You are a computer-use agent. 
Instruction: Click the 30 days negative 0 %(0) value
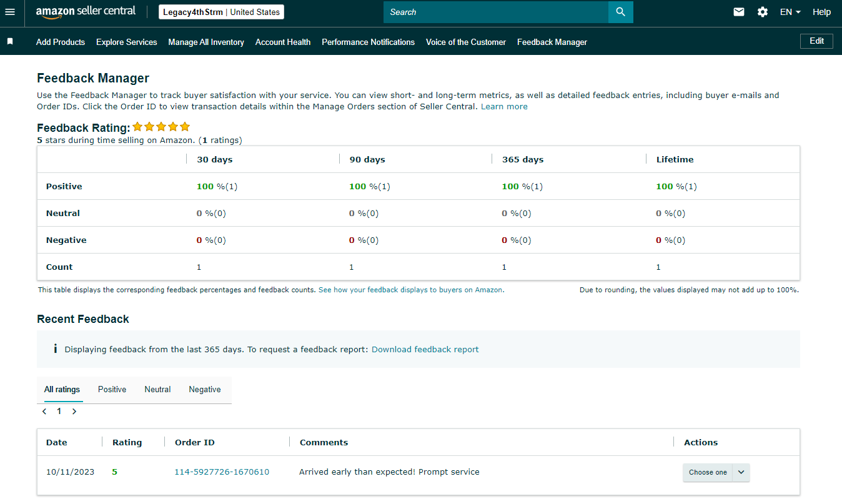tap(211, 240)
